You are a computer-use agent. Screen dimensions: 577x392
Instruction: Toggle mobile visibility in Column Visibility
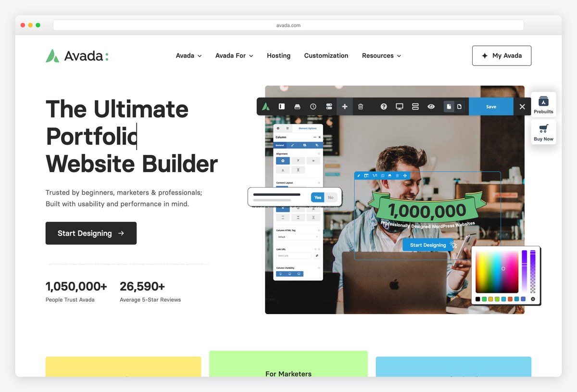(x=280, y=274)
